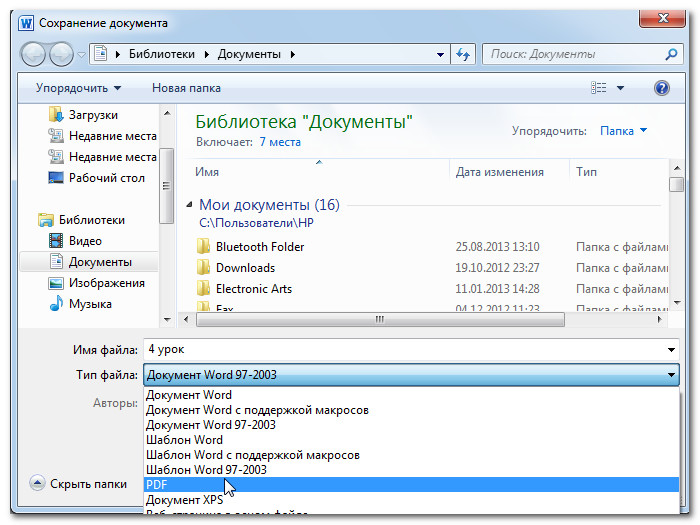Screen dimensions: 700x525
Task: Select Загрузки in the navigation pane
Action: (x=93, y=115)
